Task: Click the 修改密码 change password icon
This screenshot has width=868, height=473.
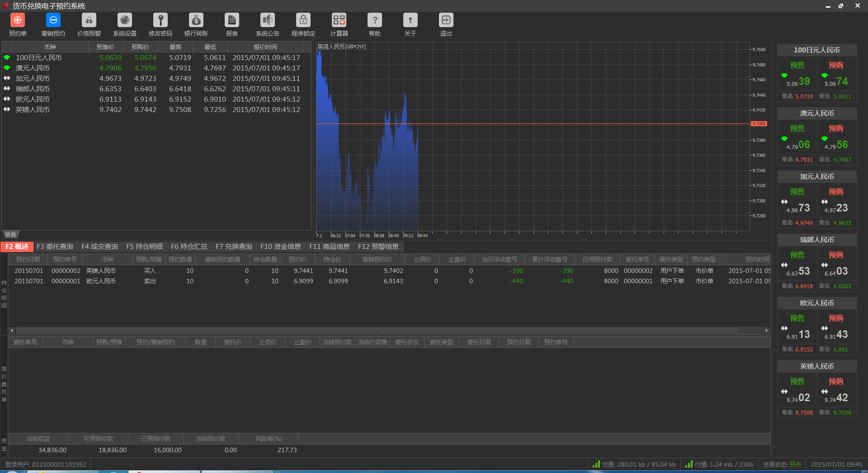Action: pyautogui.click(x=160, y=21)
